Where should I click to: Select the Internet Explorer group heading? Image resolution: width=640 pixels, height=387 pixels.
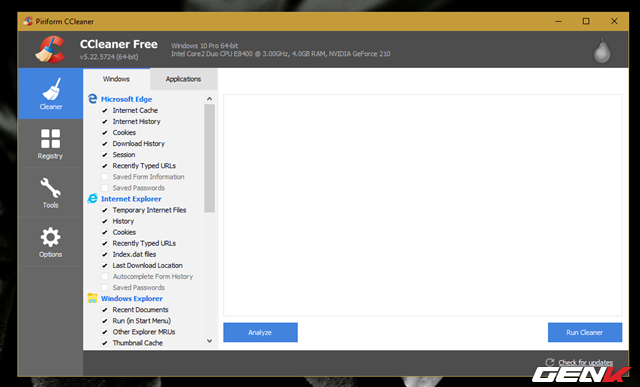pyautogui.click(x=131, y=199)
